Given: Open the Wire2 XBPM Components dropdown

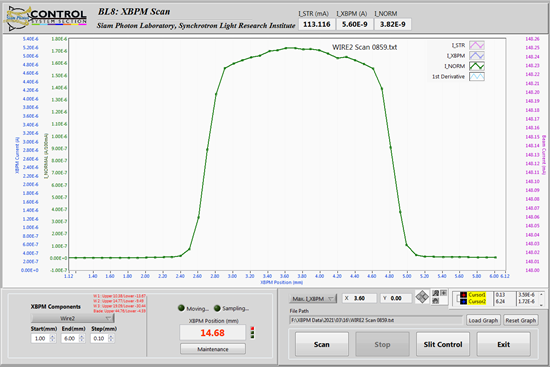Looking at the screenshot, I should click(72, 318).
